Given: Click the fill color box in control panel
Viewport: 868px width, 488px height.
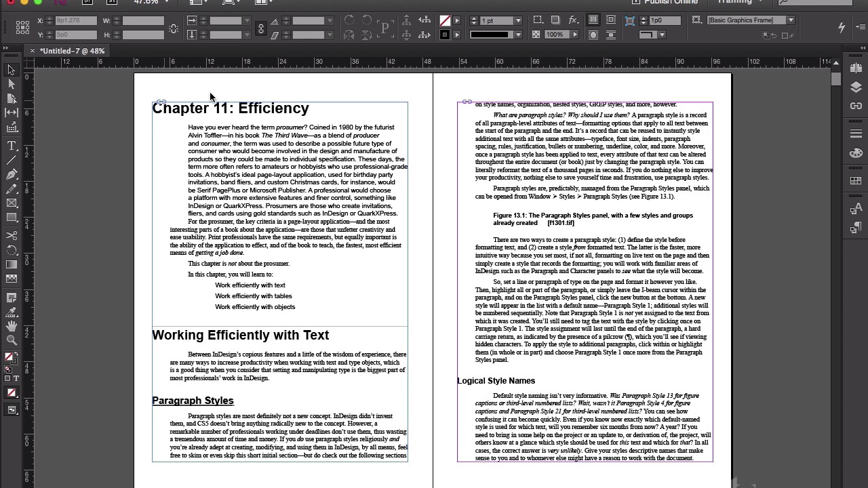Looking at the screenshot, I should click(445, 20).
